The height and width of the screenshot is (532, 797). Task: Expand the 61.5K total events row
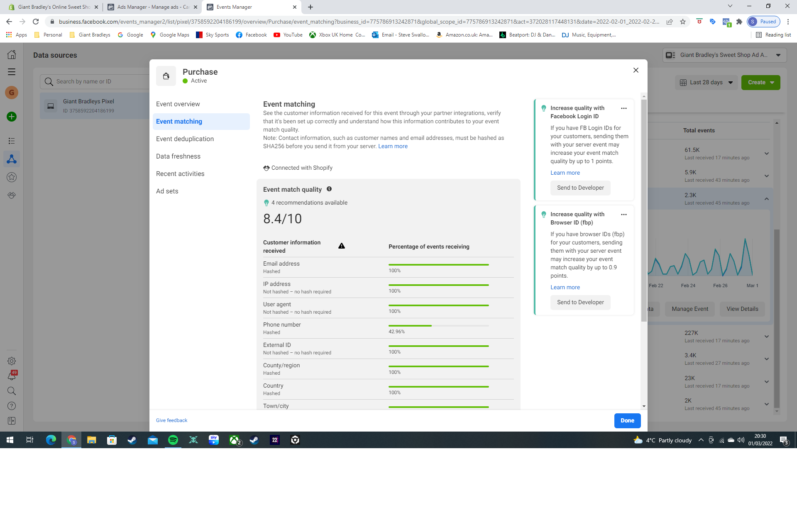(766, 154)
